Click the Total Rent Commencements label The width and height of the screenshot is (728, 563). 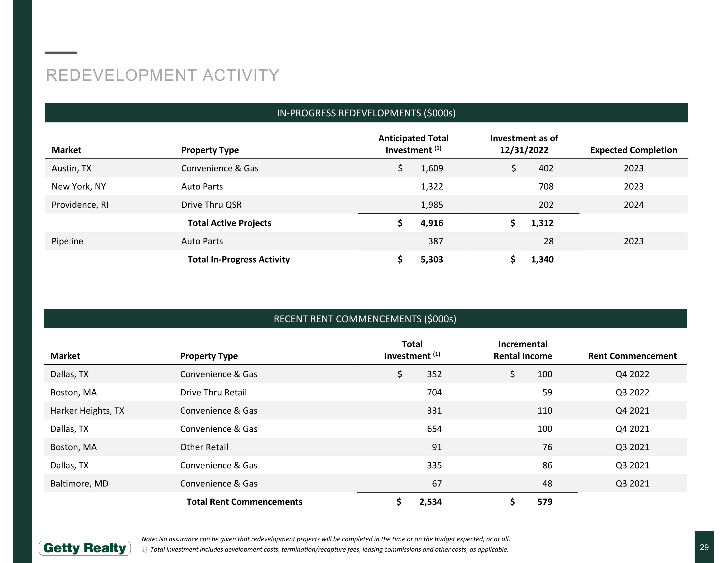[244, 502]
